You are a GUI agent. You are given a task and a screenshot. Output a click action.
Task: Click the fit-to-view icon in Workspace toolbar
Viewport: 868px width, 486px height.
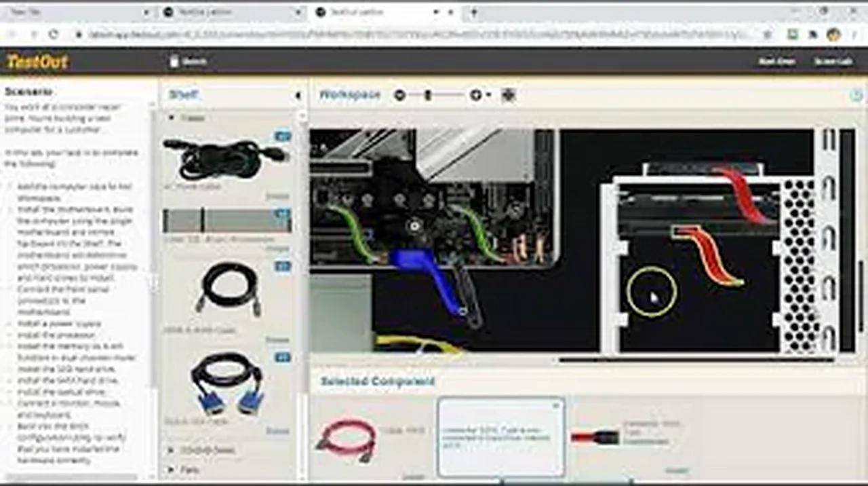pos(509,96)
